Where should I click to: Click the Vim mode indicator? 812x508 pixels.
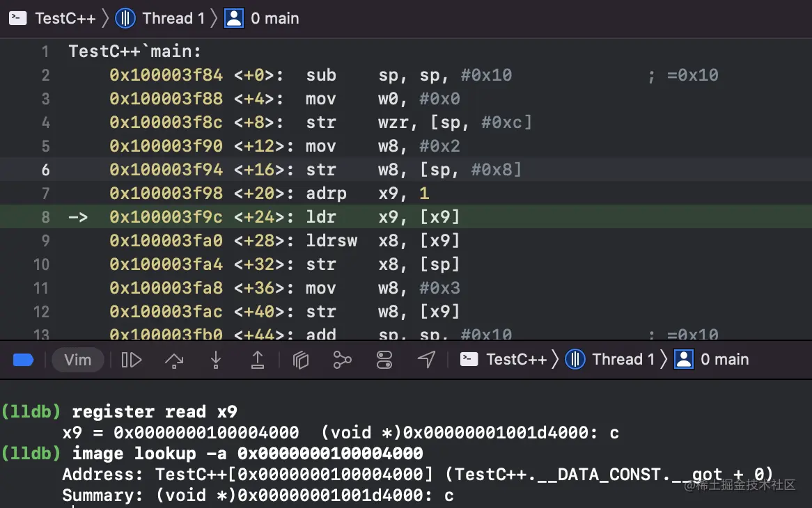pos(78,360)
